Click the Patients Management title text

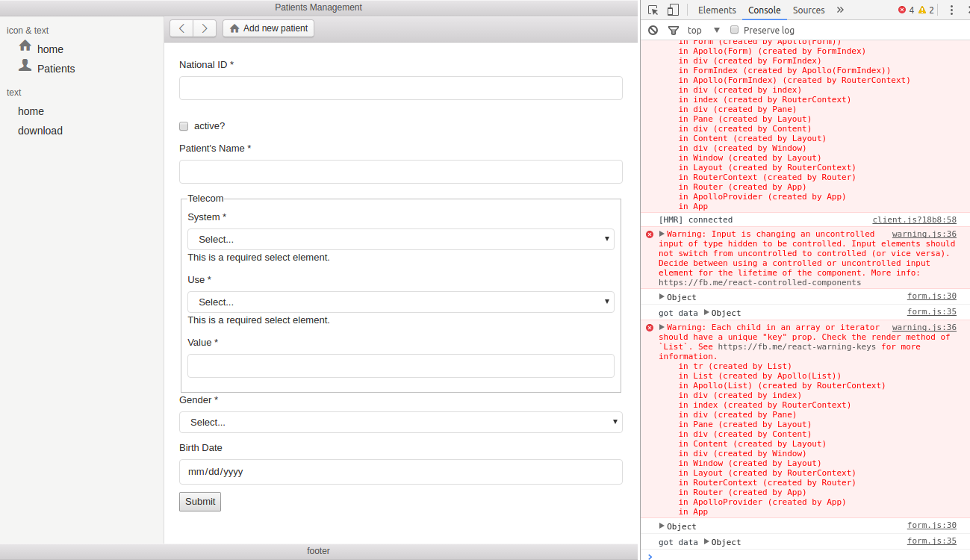[x=318, y=7]
